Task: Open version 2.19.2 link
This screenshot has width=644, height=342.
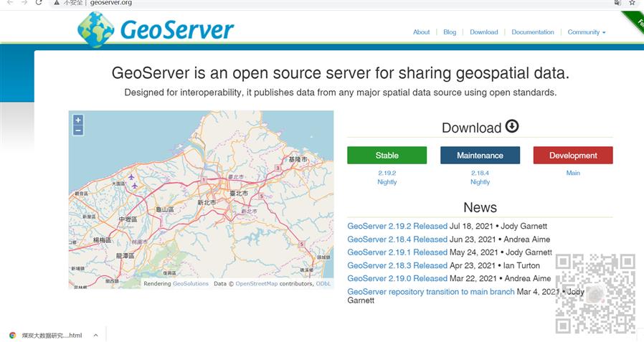Action: click(x=387, y=174)
